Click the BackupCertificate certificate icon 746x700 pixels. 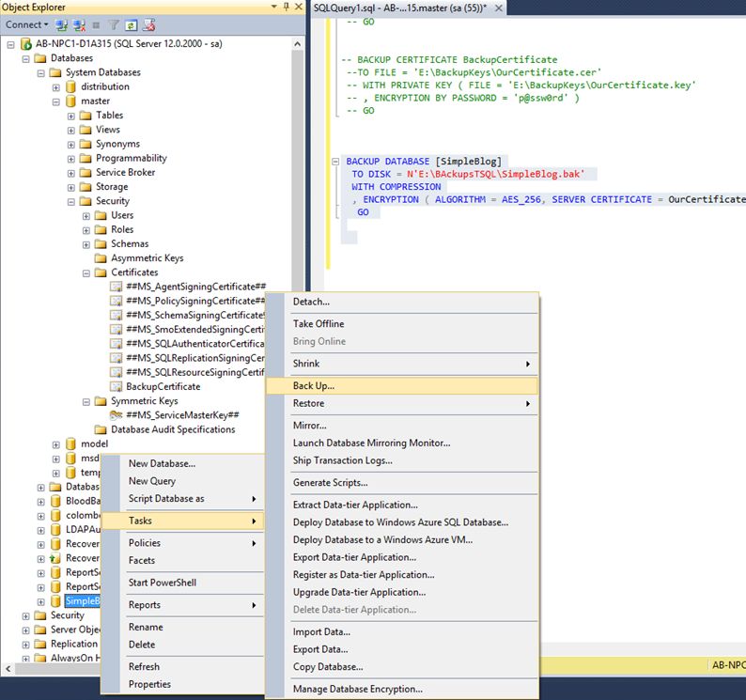116,386
